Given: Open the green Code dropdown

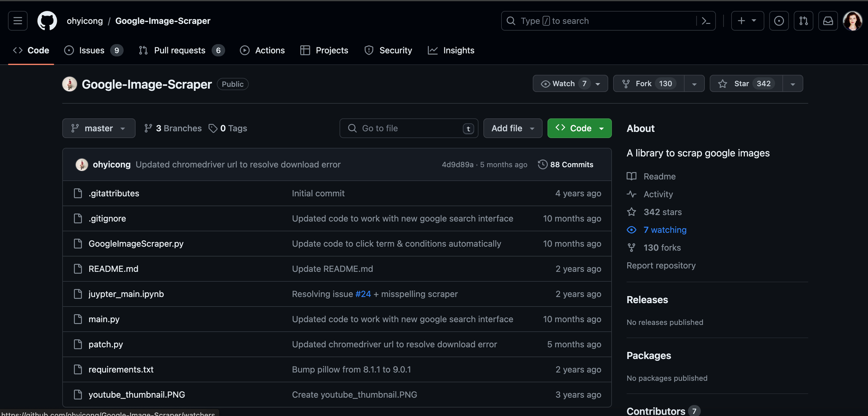Looking at the screenshot, I should [x=579, y=128].
